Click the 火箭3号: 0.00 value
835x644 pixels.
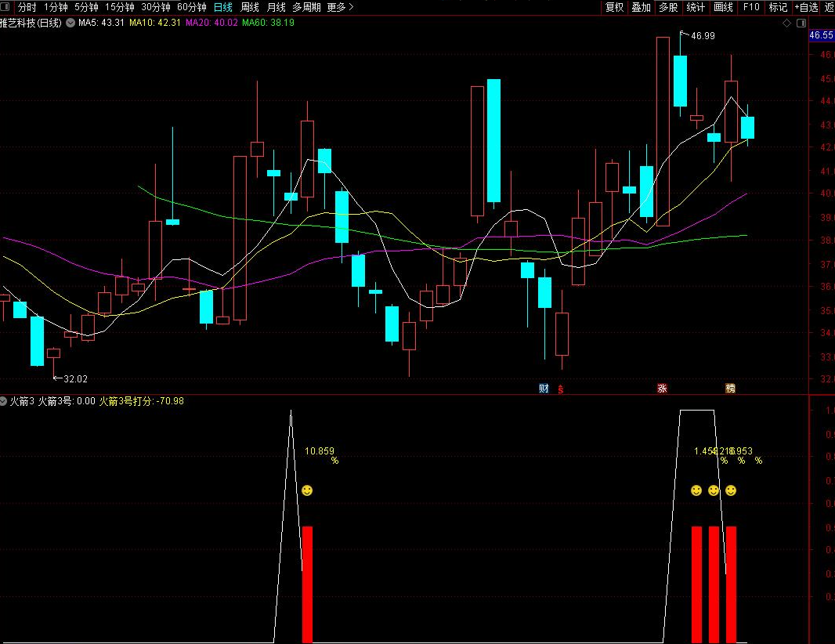(67, 401)
